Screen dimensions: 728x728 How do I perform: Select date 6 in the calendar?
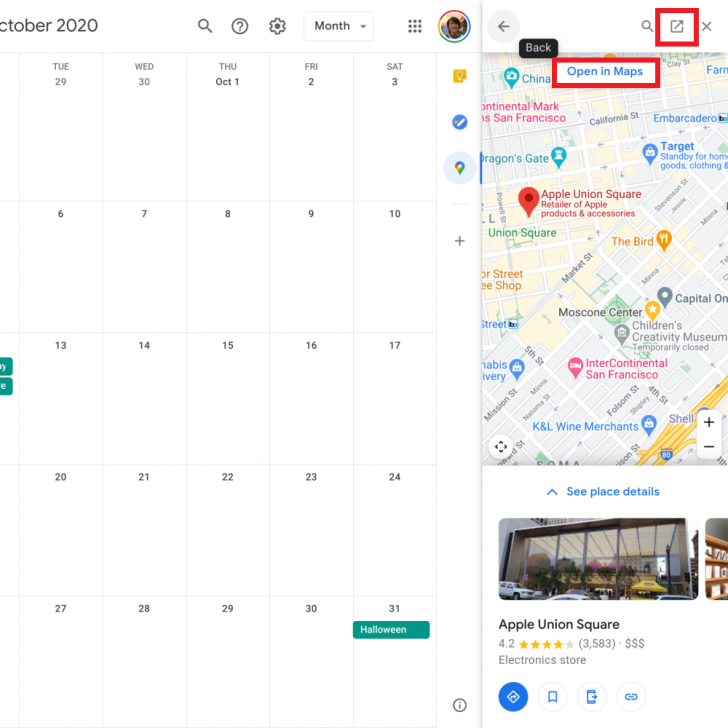pos(60,214)
